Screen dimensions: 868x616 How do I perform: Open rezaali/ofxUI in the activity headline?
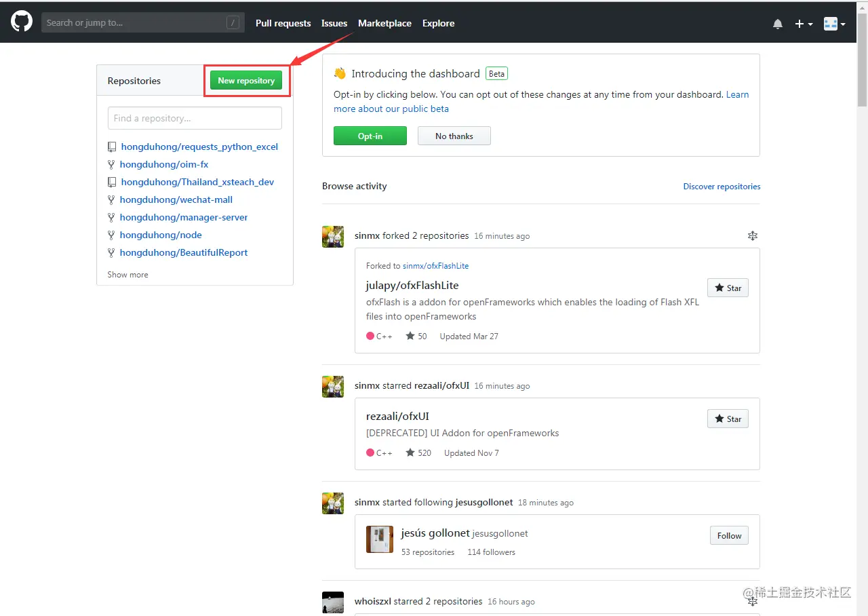[441, 386]
